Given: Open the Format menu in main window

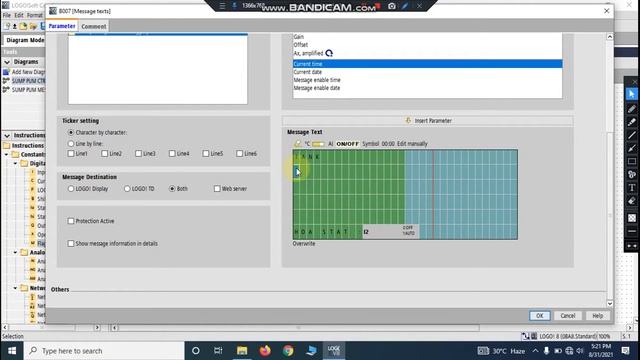Looking at the screenshot, I should coord(35,15).
